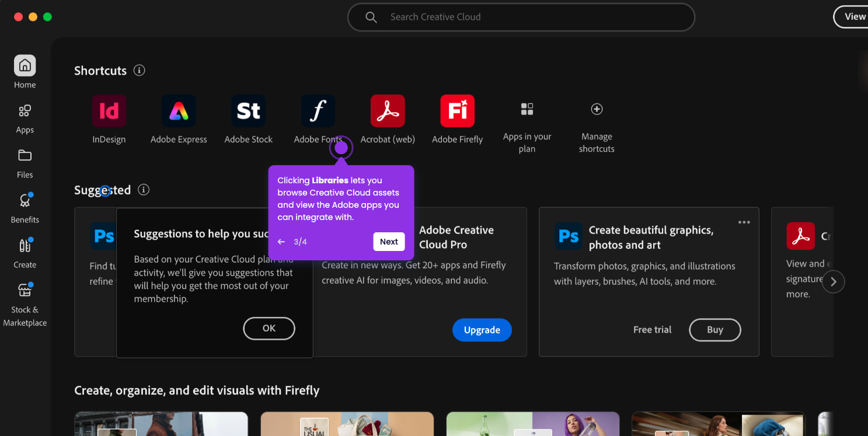
Task: Open the Firefly thumbnail with purple-haired woman
Action: 533,424
